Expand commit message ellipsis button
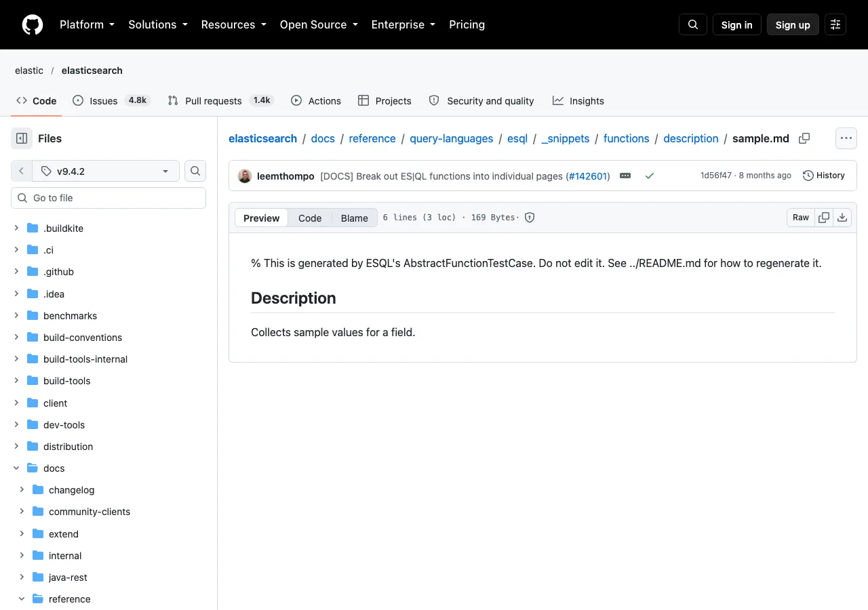Viewport: 868px width, 610px height. click(x=625, y=176)
